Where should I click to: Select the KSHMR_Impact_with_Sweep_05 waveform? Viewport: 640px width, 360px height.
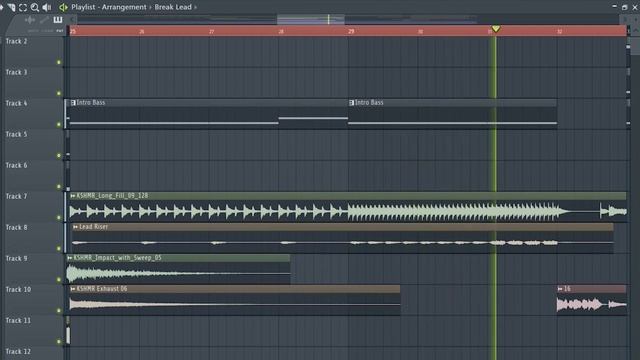point(178,273)
